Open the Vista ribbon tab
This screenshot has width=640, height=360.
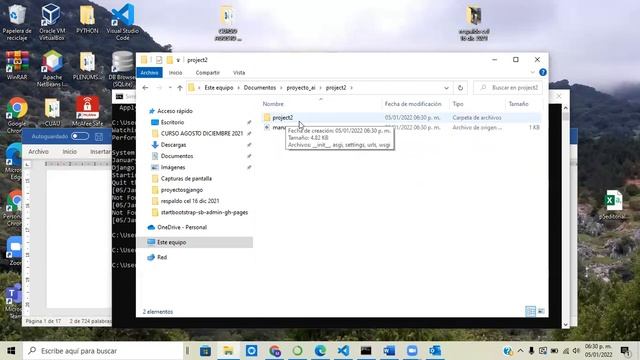[x=239, y=73]
